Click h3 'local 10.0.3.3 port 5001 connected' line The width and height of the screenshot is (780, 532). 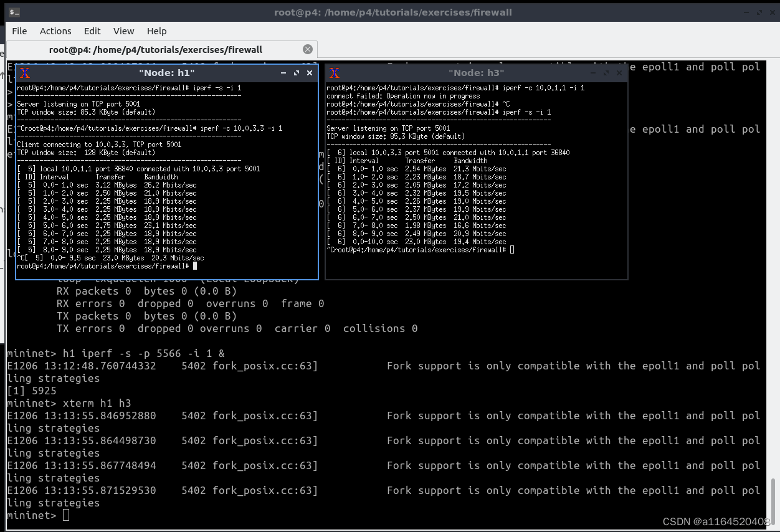[x=448, y=153]
